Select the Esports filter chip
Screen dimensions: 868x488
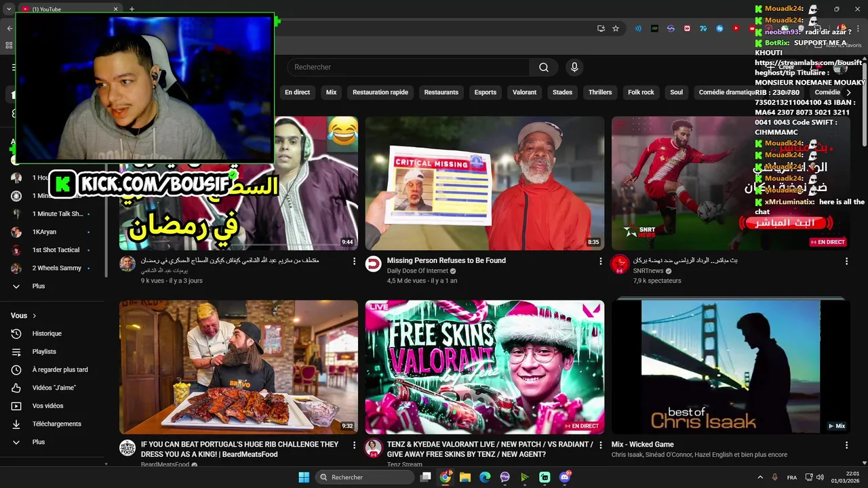pos(486,92)
